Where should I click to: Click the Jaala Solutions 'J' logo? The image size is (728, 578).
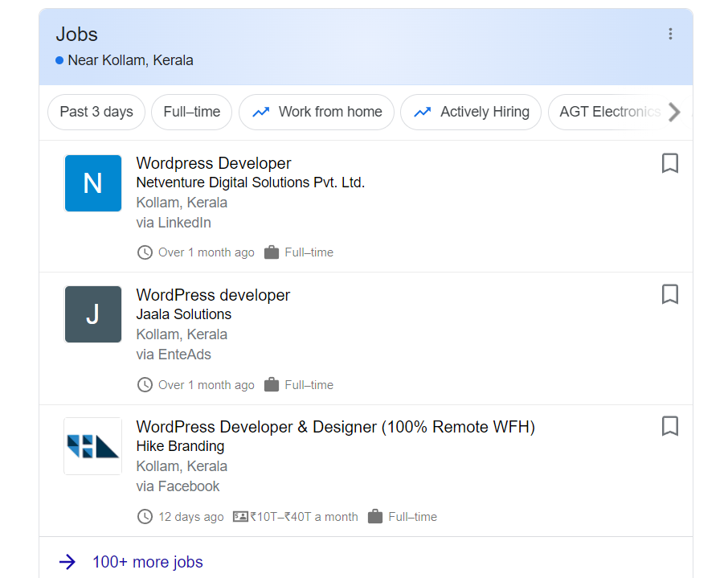pos(93,314)
